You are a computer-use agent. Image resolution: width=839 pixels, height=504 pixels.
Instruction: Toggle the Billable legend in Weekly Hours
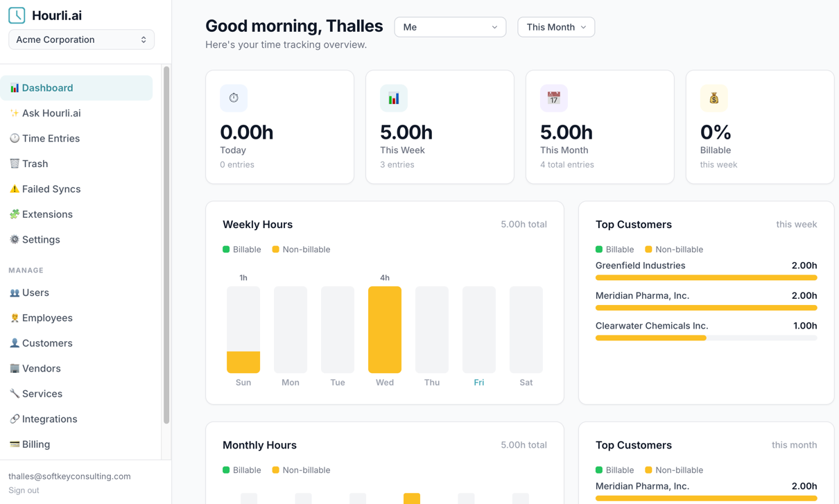coord(242,249)
